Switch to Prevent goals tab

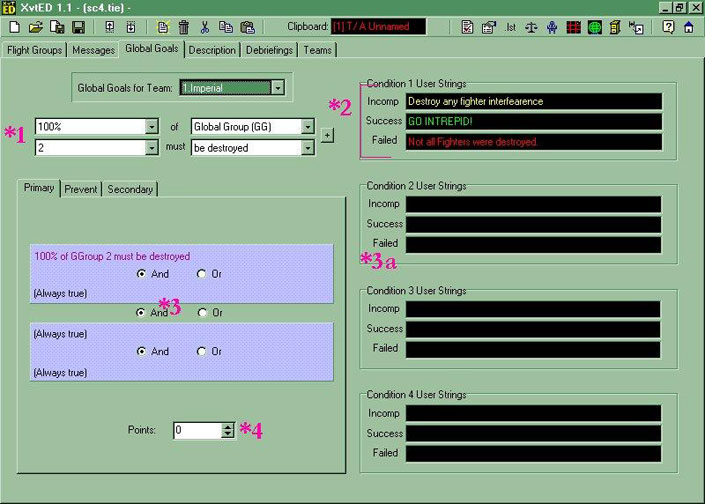click(x=80, y=189)
